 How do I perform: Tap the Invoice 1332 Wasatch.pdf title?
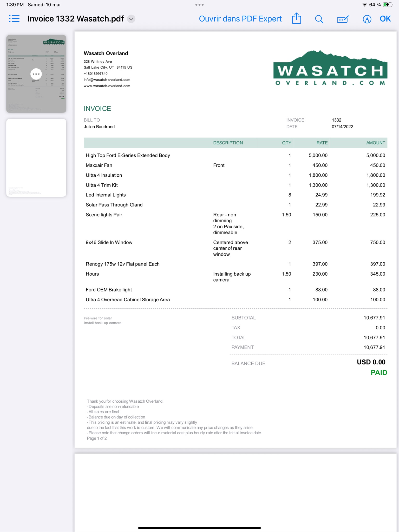click(x=75, y=19)
